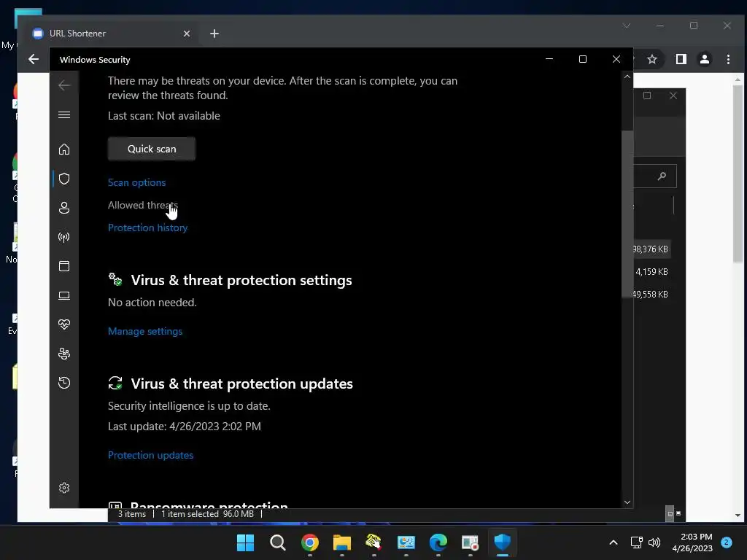The height and width of the screenshot is (560, 747).
Task: Show hidden system tray icons chevron
Action: pos(614,542)
